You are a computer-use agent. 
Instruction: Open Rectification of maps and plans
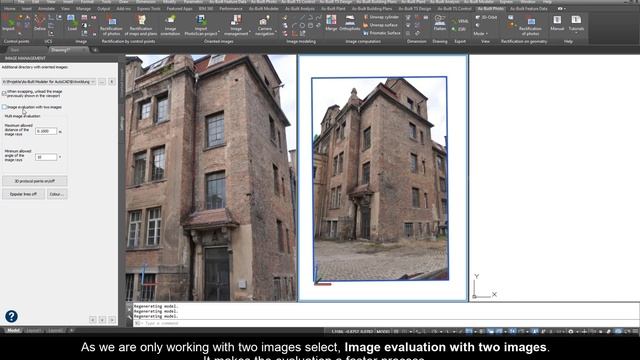[x=141, y=25]
